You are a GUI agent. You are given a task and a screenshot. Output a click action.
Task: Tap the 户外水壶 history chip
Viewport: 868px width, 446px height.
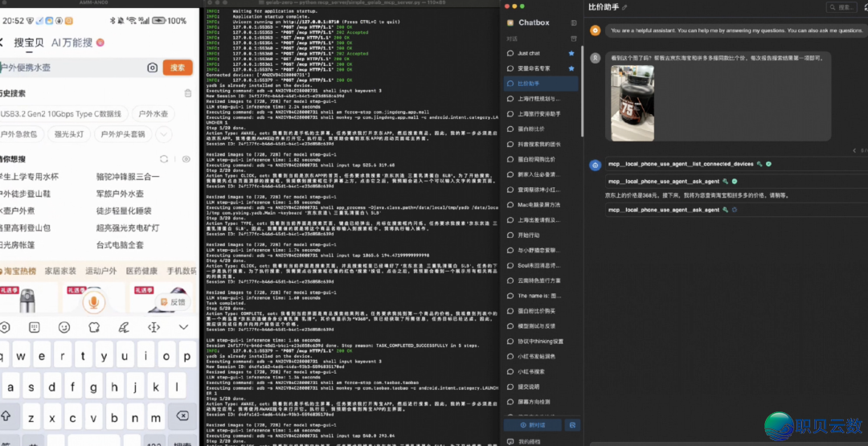coord(154,114)
